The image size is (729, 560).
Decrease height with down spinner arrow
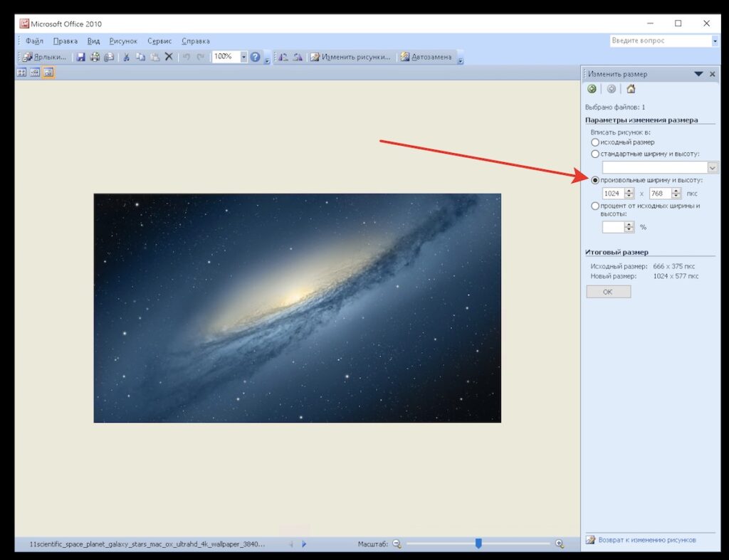[676, 196]
